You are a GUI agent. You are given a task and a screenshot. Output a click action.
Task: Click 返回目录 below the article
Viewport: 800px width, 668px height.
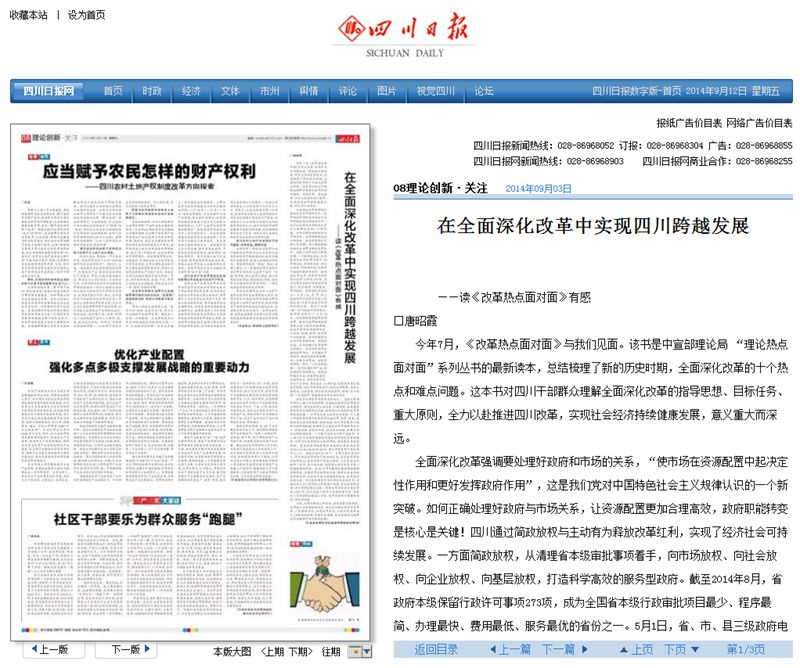click(436, 650)
